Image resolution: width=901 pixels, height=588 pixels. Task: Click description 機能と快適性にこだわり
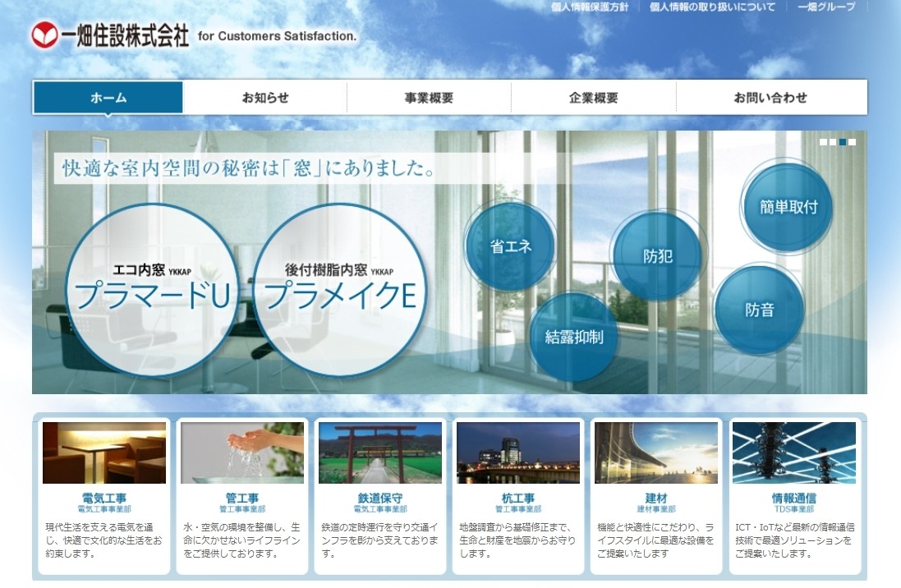tap(655, 540)
